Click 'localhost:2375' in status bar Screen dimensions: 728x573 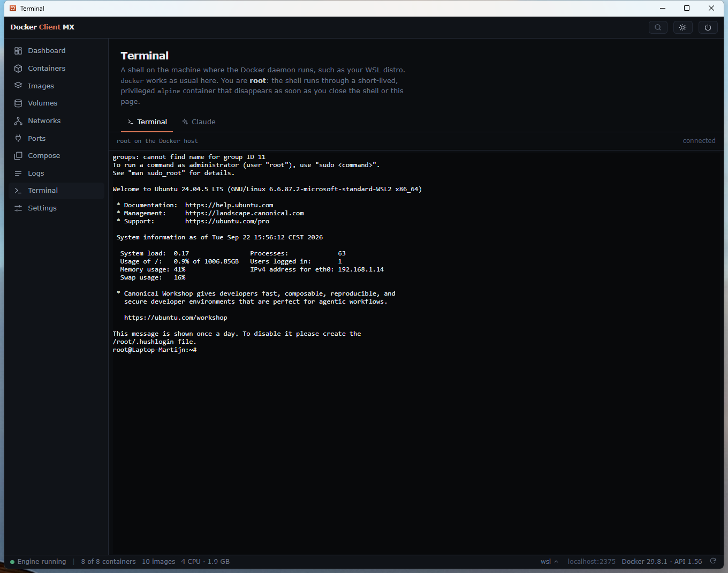click(x=591, y=562)
